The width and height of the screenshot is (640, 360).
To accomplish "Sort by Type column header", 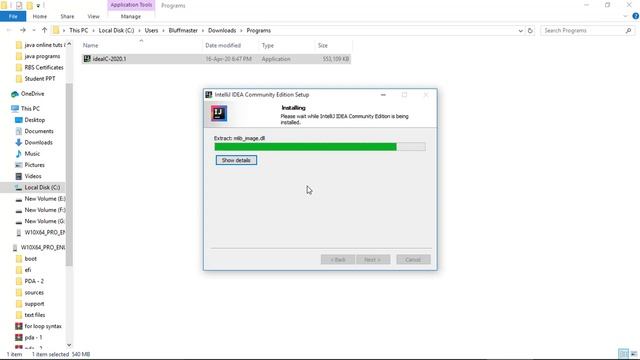I will pos(268,45).
